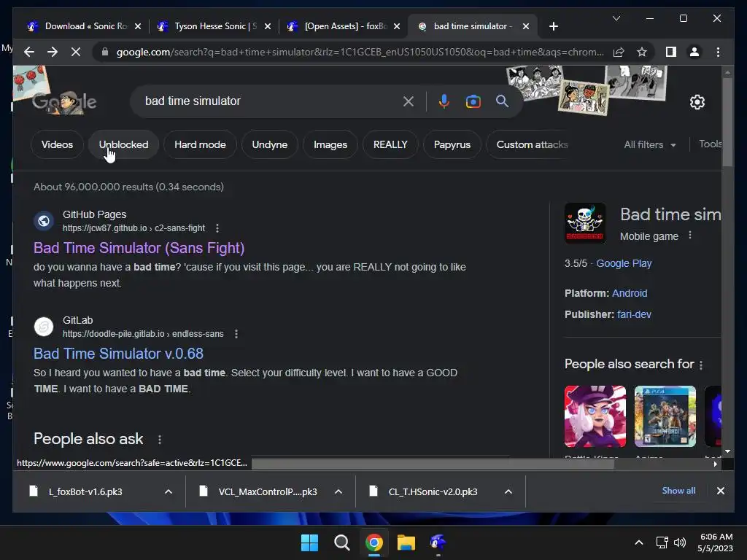Open L_foxBot-v1.6.pk3 downloaded file
The width and height of the screenshot is (747, 560).
86,492
